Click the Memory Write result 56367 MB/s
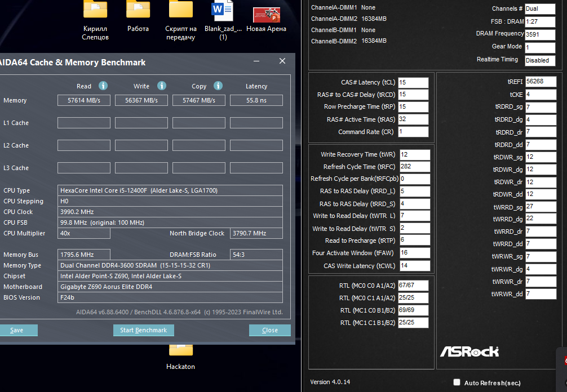The height and width of the screenshot is (392, 567). tap(141, 100)
